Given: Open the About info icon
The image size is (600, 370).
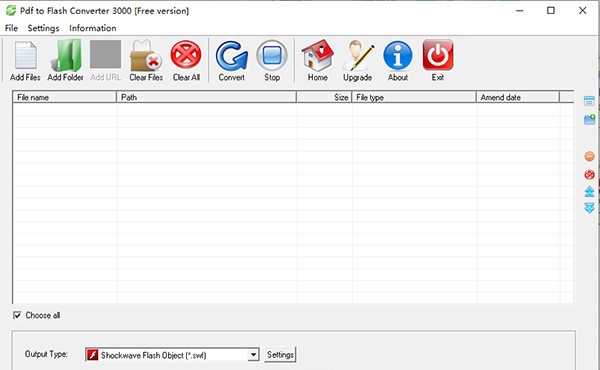Looking at the screenshot, I should coord(398,56).
